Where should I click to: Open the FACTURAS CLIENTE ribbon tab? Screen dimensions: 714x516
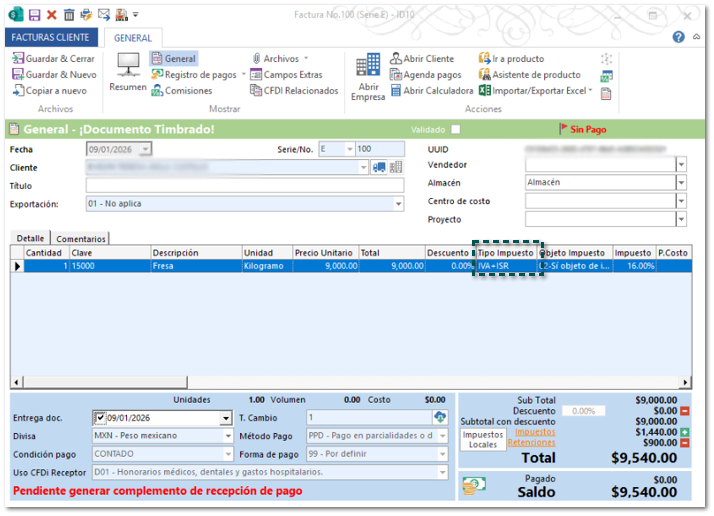(x=49, y=38)
